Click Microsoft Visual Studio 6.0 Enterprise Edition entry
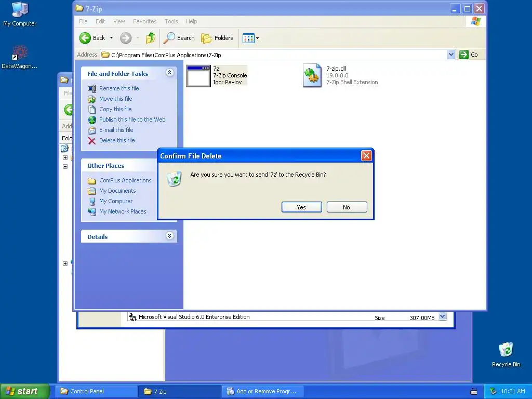Viewport: 532px width, 399px height. [x=194, y=317]
